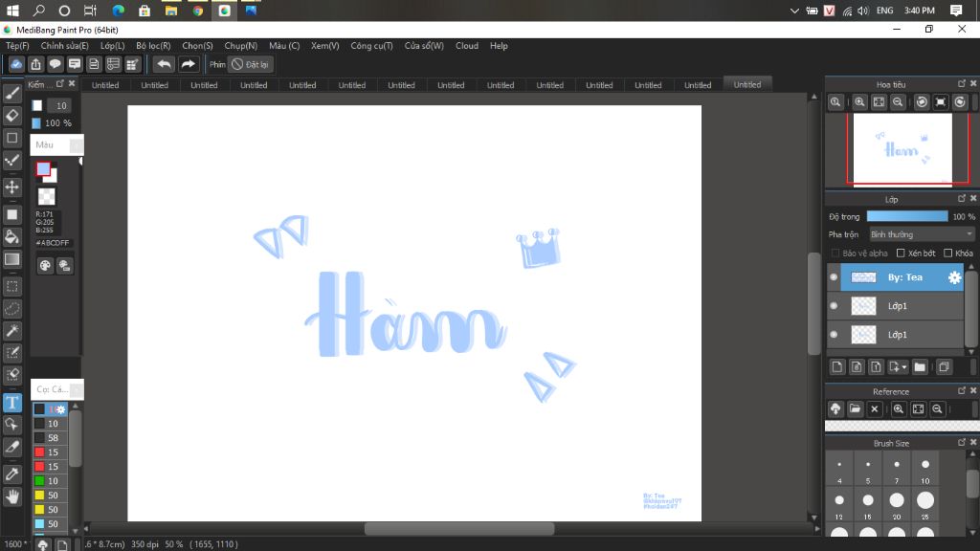The image size is (980, 551).
Task: Toggle visibility of By: Tea layer
Action: 834,277
